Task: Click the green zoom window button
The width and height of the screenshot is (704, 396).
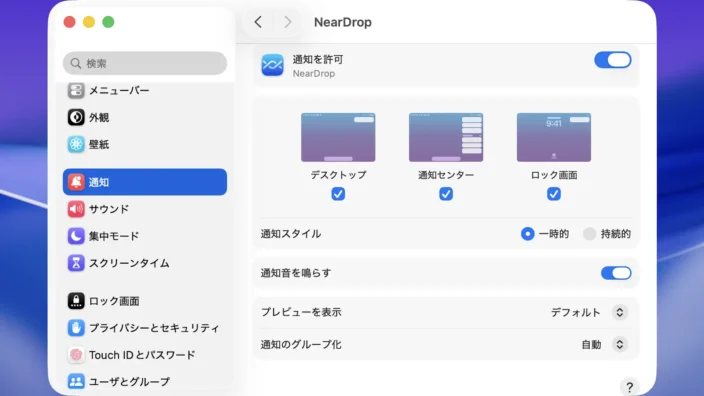Action: pos(108,22)
